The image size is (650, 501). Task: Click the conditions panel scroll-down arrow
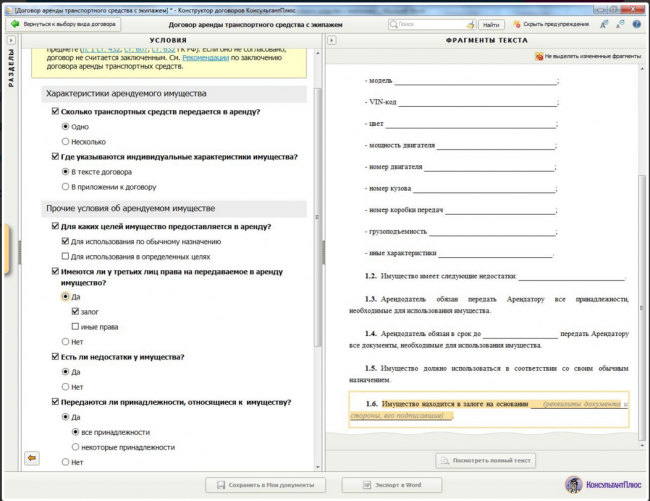coord(318,467)
